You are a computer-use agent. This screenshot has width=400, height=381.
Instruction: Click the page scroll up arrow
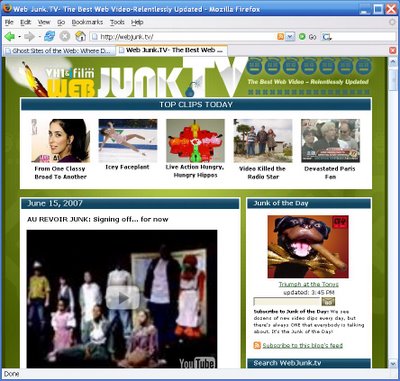(x=392, y=61)
